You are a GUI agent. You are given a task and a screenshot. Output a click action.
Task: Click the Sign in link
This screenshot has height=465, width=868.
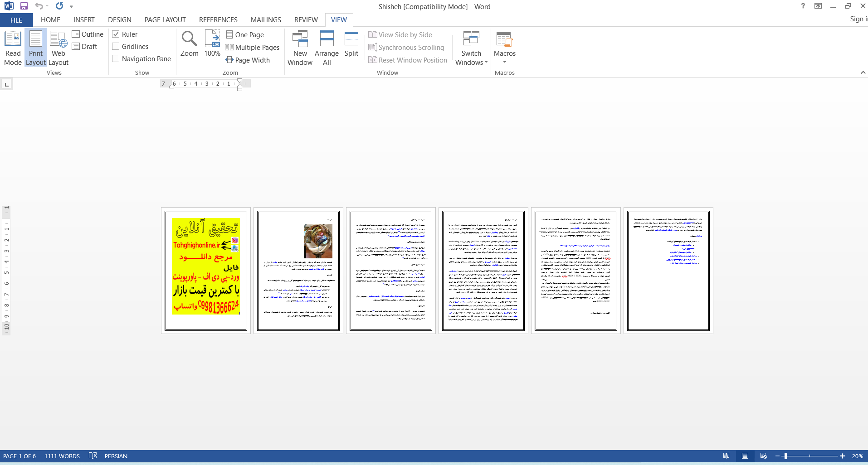(x=858, y=19)
